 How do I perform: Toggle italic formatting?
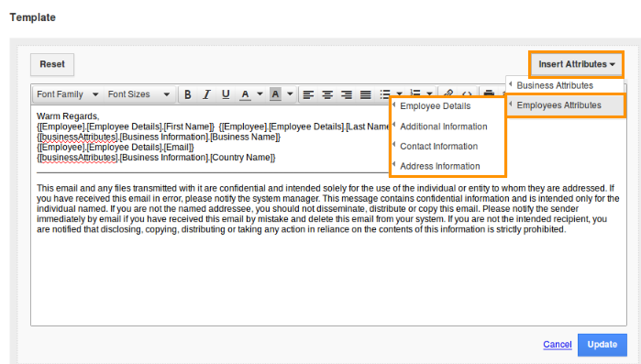[206, 94]
